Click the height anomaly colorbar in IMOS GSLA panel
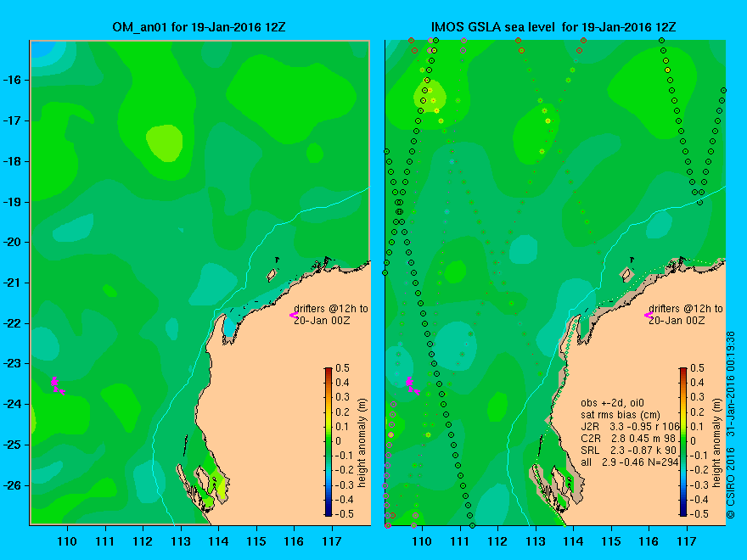Screen dimensions: 747x560 click(x=683, y=441)
